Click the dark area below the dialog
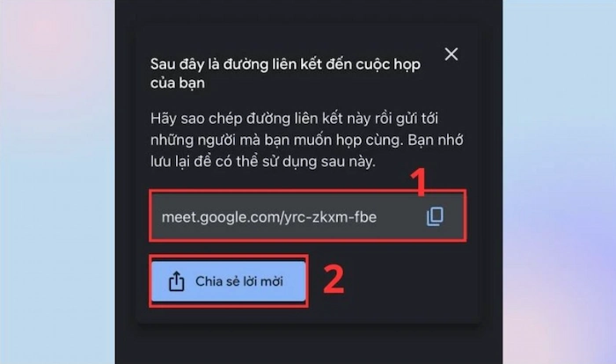Image resolution: width=616 pixels, height=364 pixels. tap(309, 344)
